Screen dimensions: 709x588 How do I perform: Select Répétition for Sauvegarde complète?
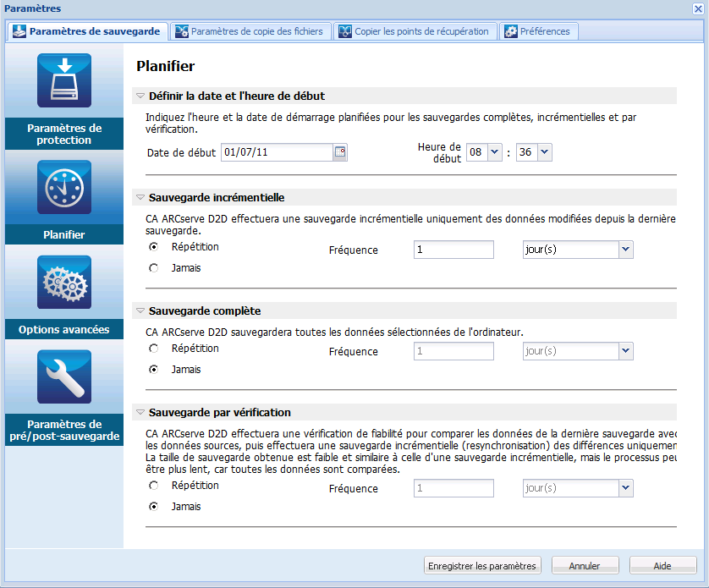154,349
